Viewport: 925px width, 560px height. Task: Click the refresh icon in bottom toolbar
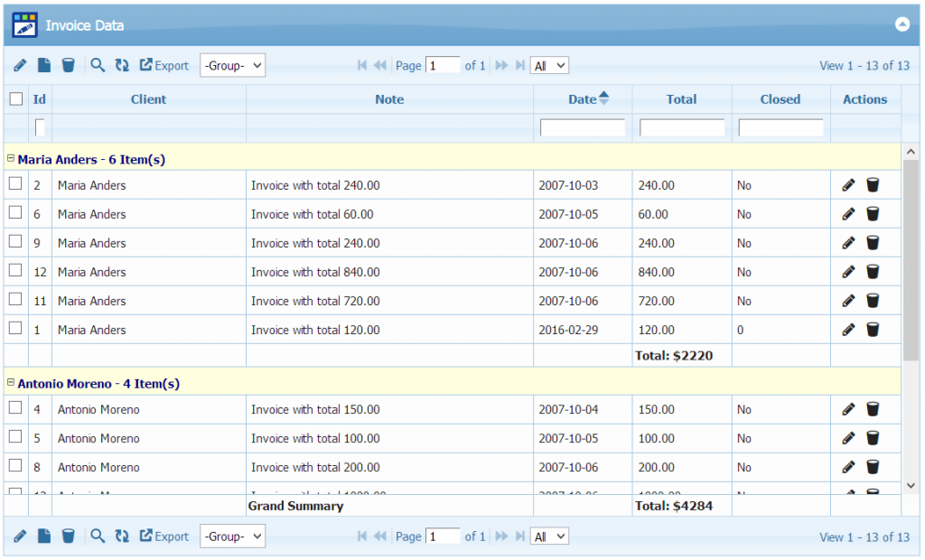(122, 537)
